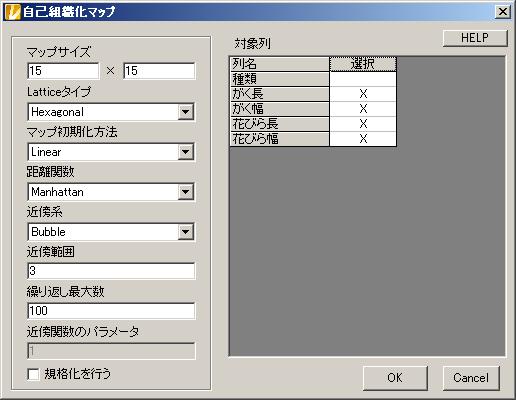Click the first map size field
Image resolution: width=516 pixels, height=400 pixels.
point(63,71)
